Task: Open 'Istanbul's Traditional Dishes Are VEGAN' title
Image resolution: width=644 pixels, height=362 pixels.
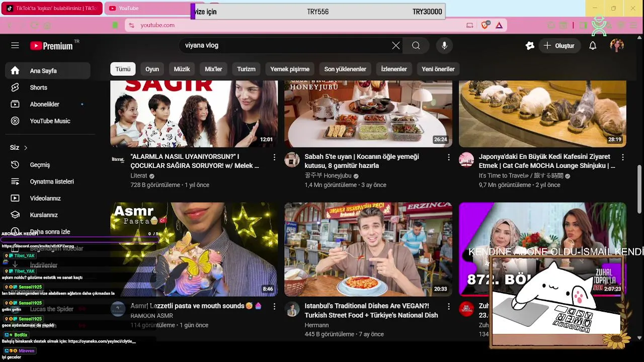Action: pos(371,310)
